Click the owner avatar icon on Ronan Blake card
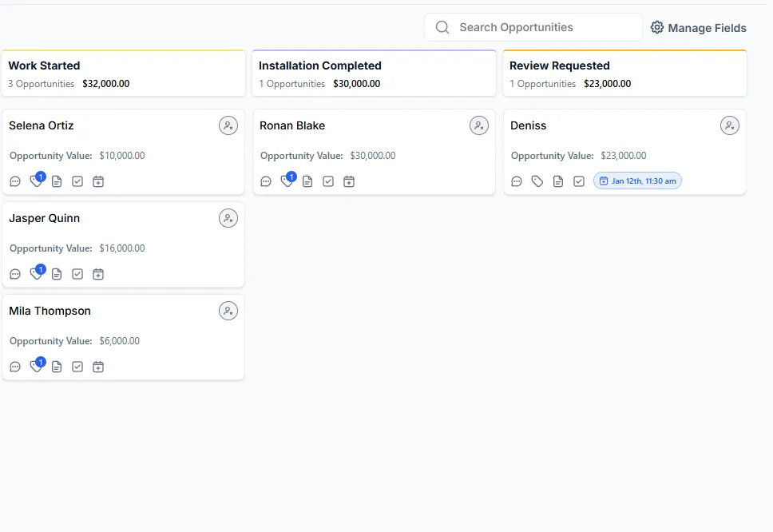Image resolution: width=773 pixels, height=532 pixels. (479, 125)
